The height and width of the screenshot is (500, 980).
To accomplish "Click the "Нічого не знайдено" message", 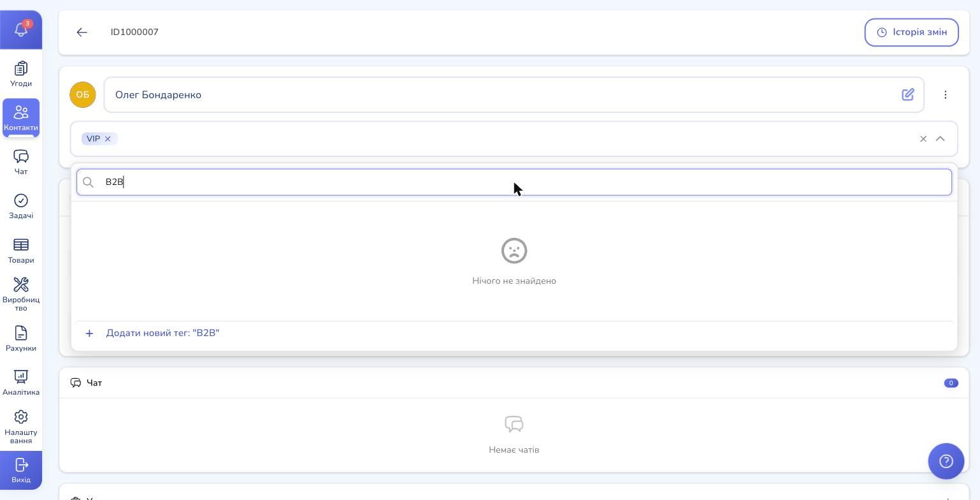I will (x=514, y=281).
